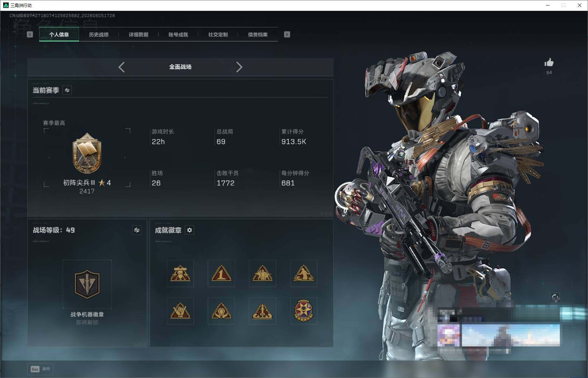The height and width of the screenshot is (378, 588).
Task: Open the 信誉档案 tab
Action: [258, 35]
